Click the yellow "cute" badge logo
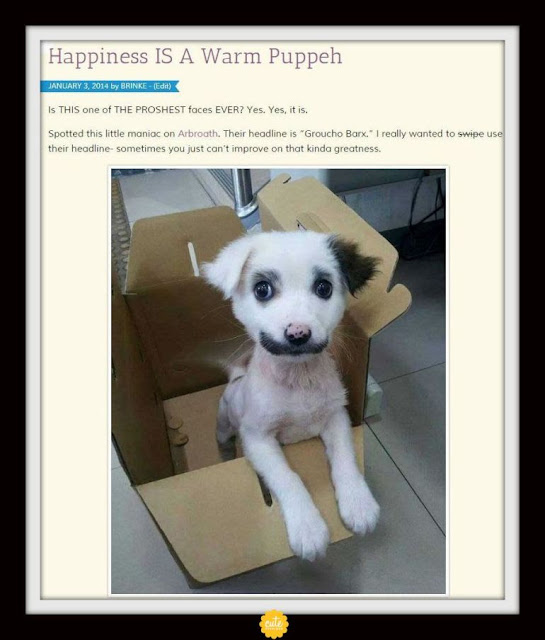The image size is (545, 640). click(274, 624)
